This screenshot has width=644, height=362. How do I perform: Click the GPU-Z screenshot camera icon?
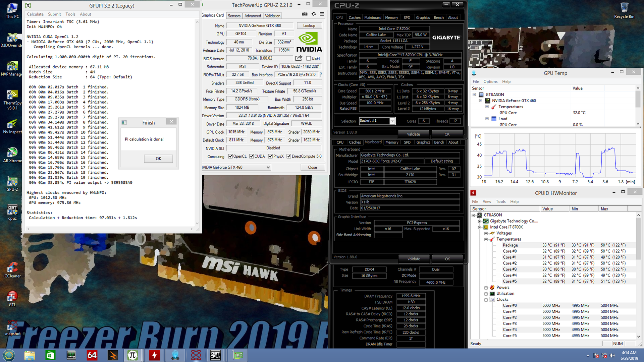tap(305, 14)
